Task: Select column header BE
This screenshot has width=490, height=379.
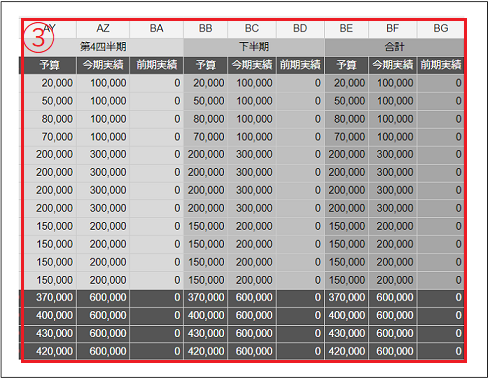Action: coord(346,29)
